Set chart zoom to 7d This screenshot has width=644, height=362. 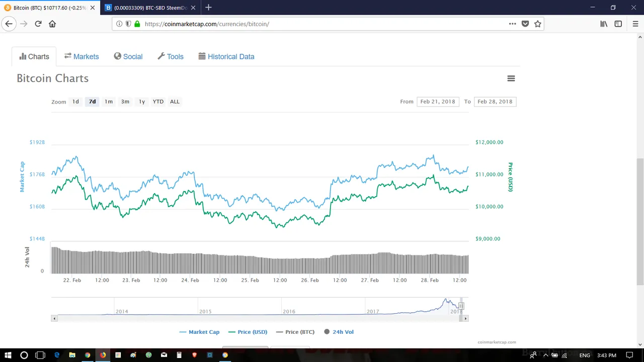pos(92,102)
